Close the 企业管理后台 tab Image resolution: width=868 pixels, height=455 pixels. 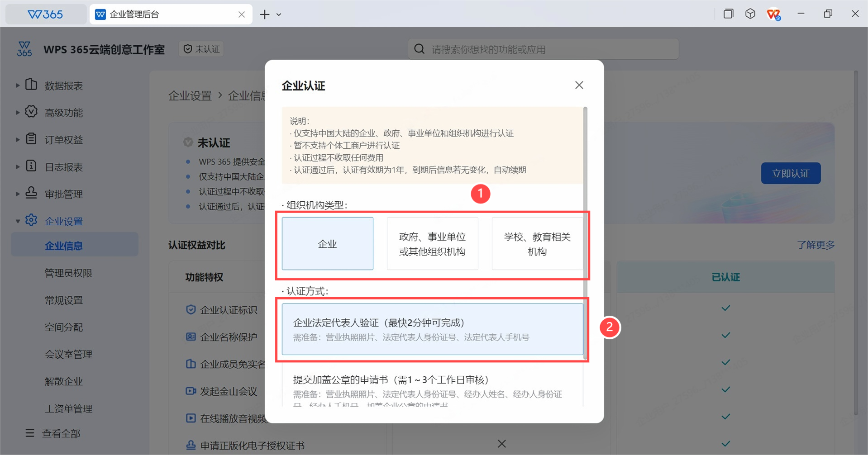click(242, 14)
